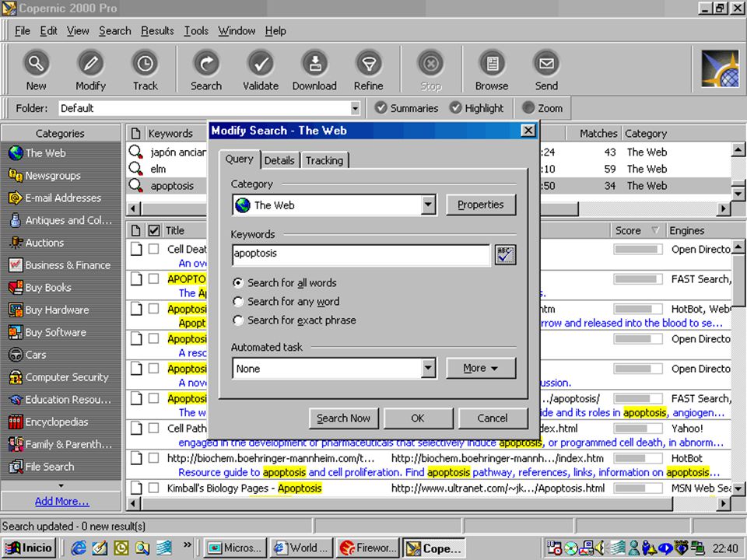Click the Cancel button
The image size is (747, 560).
(x=493, y=418)
